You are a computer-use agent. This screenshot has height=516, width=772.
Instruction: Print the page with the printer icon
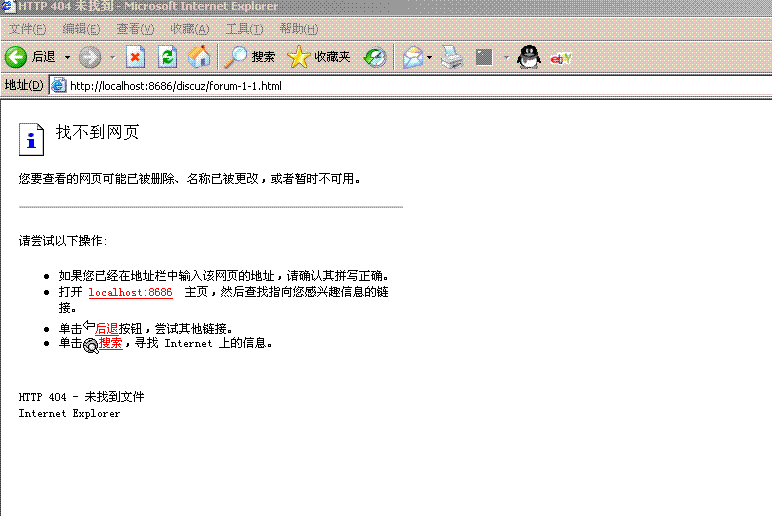[452, 58]
